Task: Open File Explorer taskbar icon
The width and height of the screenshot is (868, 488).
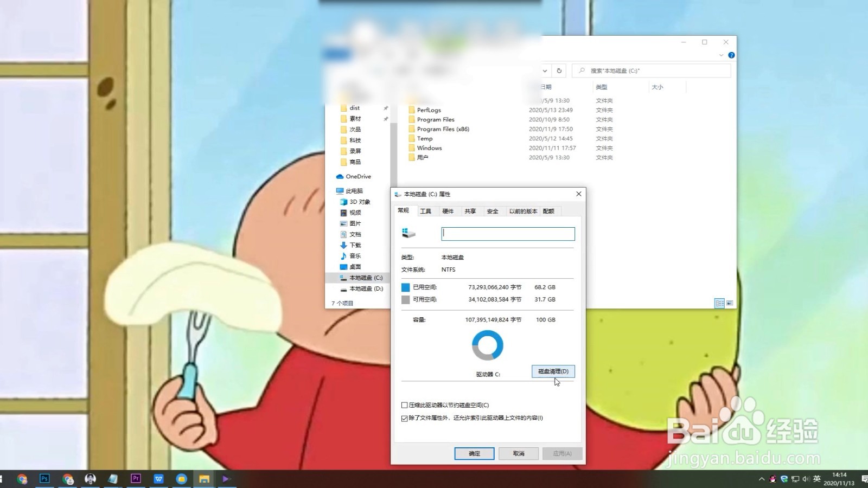Action: coord(204,479)
